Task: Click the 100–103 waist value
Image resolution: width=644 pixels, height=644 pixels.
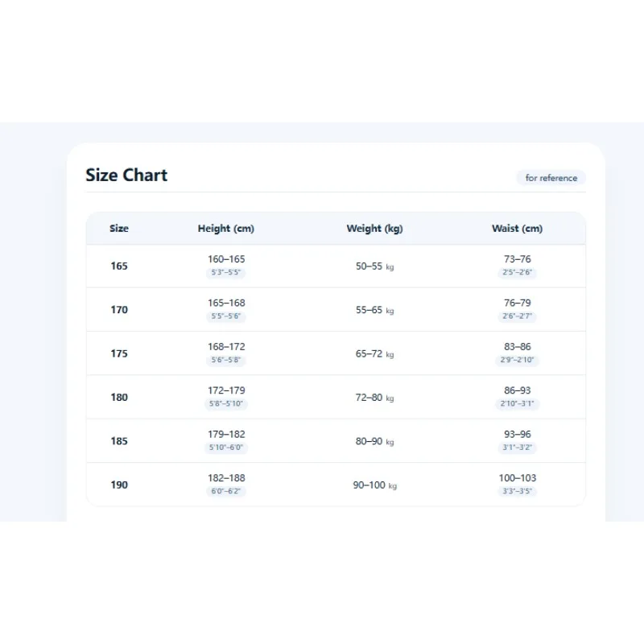Action: pyautogui.click(x=518, y=478)
